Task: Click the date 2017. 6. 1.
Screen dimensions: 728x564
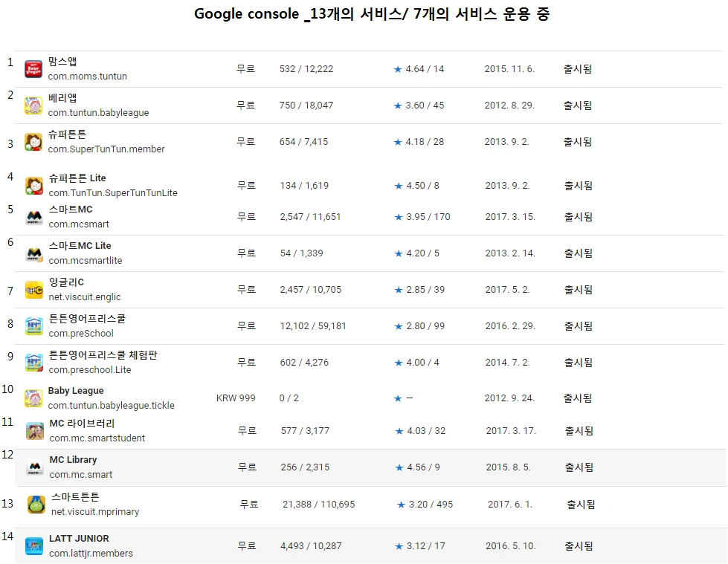Action: (x=510, y=505)
